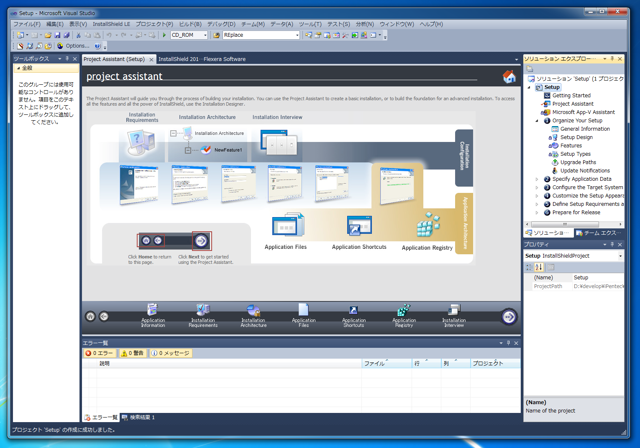
Task: Collapse the Organize Your Setup node
Action: pyautogui.click(x=537, y=121)
